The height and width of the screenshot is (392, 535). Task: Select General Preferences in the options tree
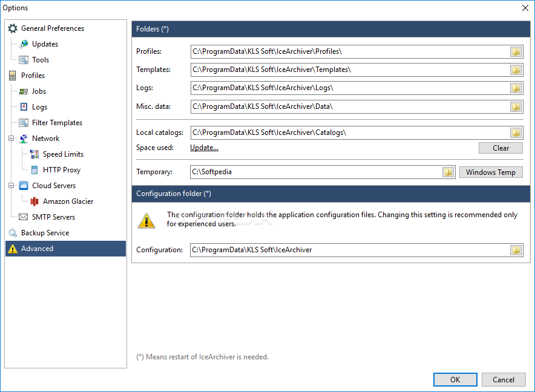(x=53, y=28)
